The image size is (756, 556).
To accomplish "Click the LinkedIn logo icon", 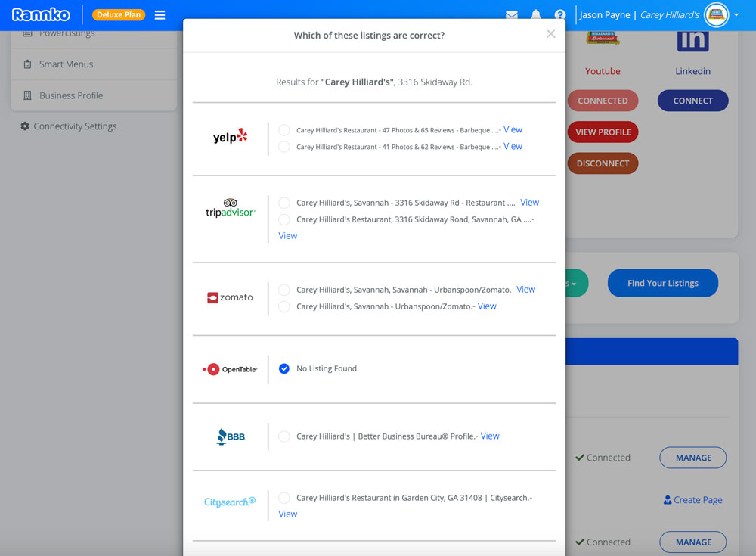I will [x=692, y=41].
